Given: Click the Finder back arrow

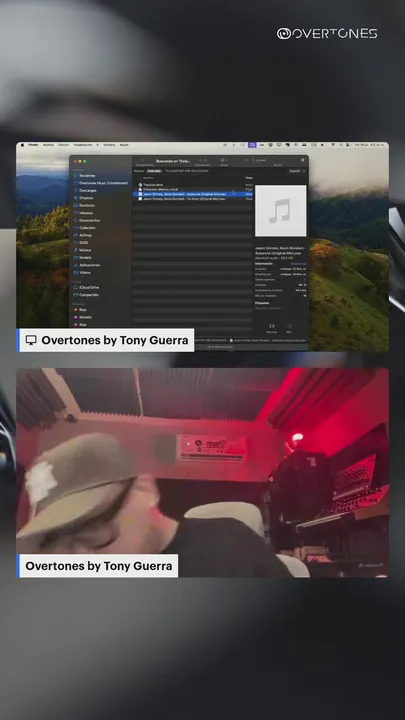Looking at the screenshot, I should coord(142,161).
